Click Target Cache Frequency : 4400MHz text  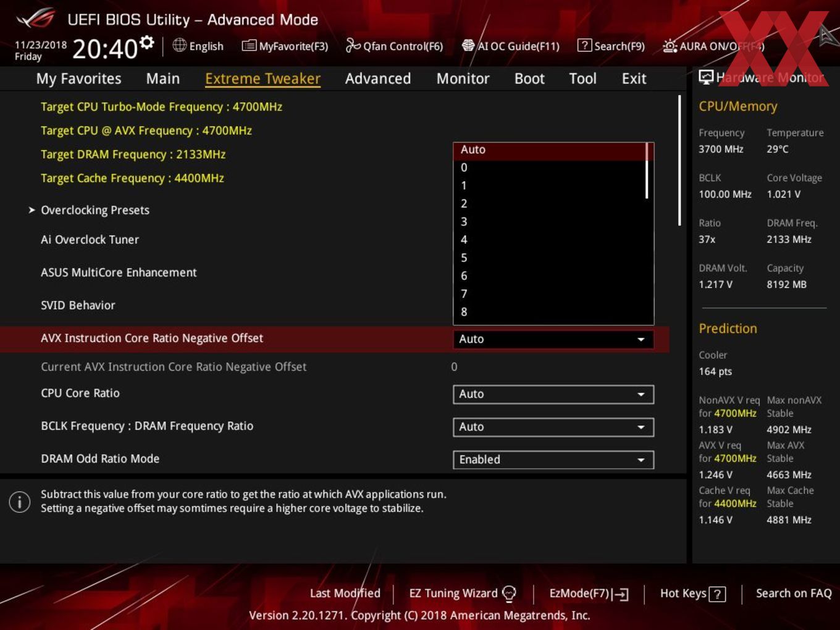click(x=132, y=178)
